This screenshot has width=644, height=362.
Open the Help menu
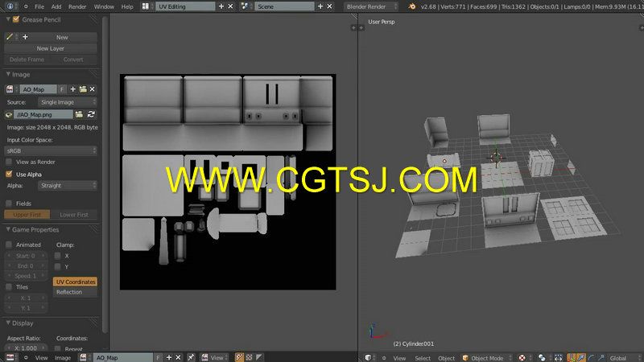coord(127,6)
